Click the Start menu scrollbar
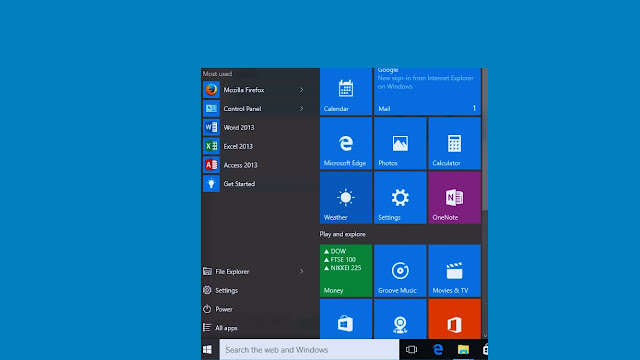The image size is (640, 360). (485, 139)
